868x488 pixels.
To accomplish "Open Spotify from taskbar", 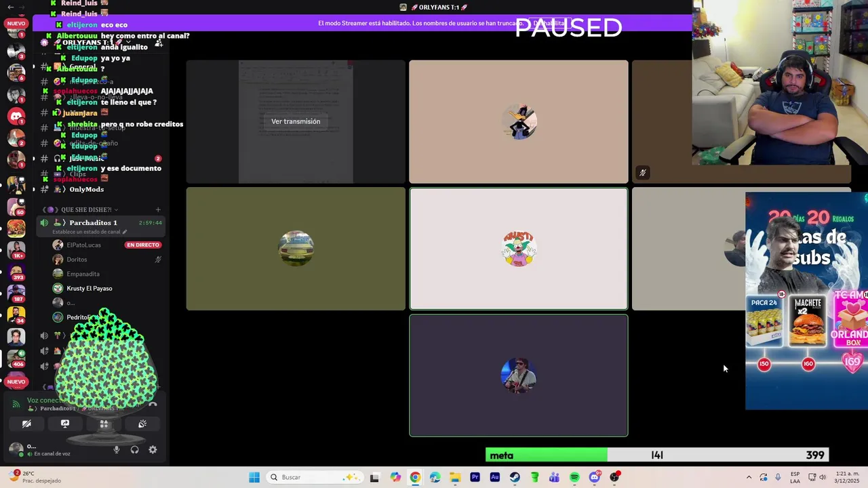I will click(x=574, y=477).
